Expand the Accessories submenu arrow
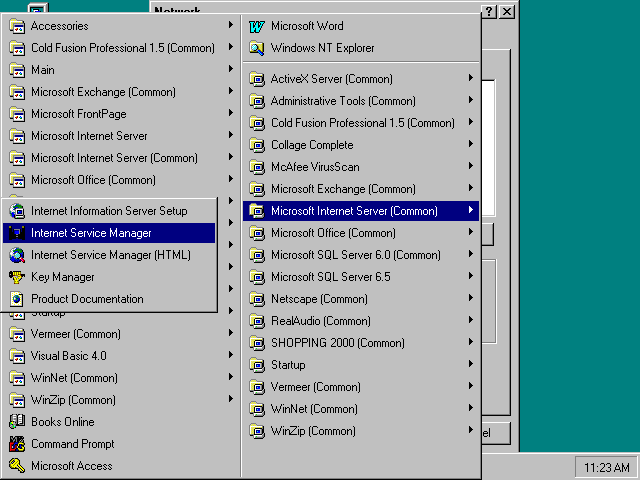 coord(231,25)
